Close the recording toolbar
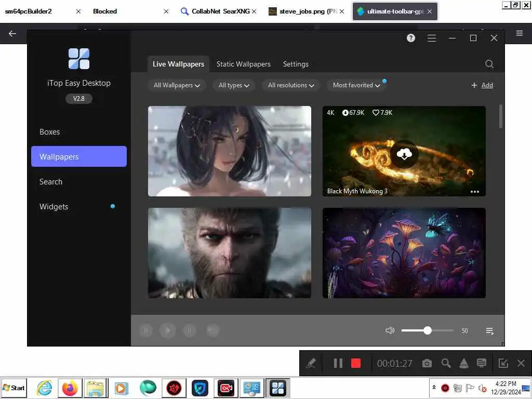Screen dimensions: 532x399 [x=521, y=363]
